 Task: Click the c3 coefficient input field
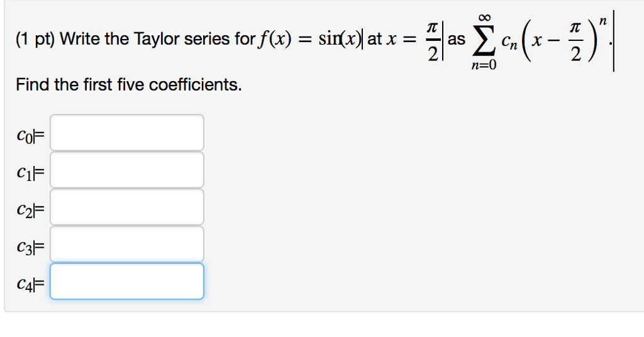[127, 244]
